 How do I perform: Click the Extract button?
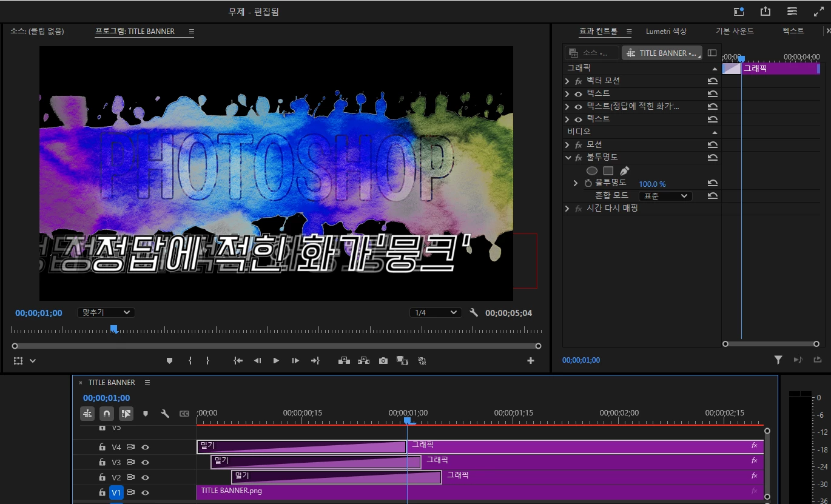(x=363, y=360)
